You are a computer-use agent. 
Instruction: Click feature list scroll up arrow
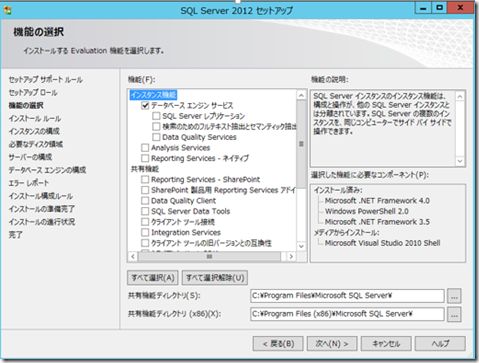(x=301, y=96)
